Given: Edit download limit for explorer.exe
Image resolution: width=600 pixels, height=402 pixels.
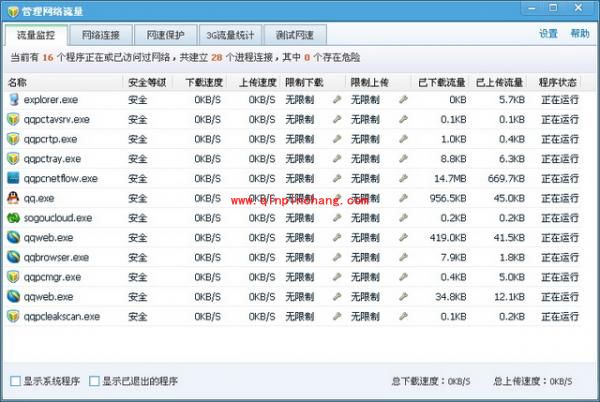Looking at the screenshot, I should (x=337, y=100).
